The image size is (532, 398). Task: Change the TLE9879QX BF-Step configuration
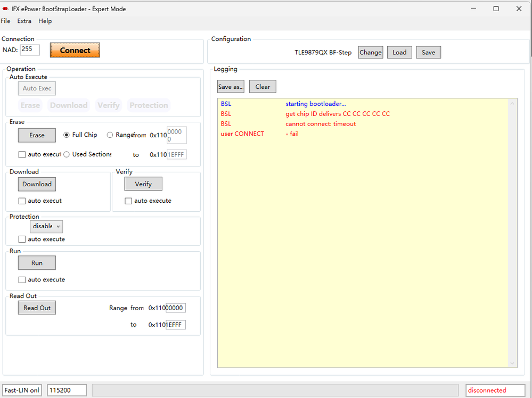click(x=370, y=52)
